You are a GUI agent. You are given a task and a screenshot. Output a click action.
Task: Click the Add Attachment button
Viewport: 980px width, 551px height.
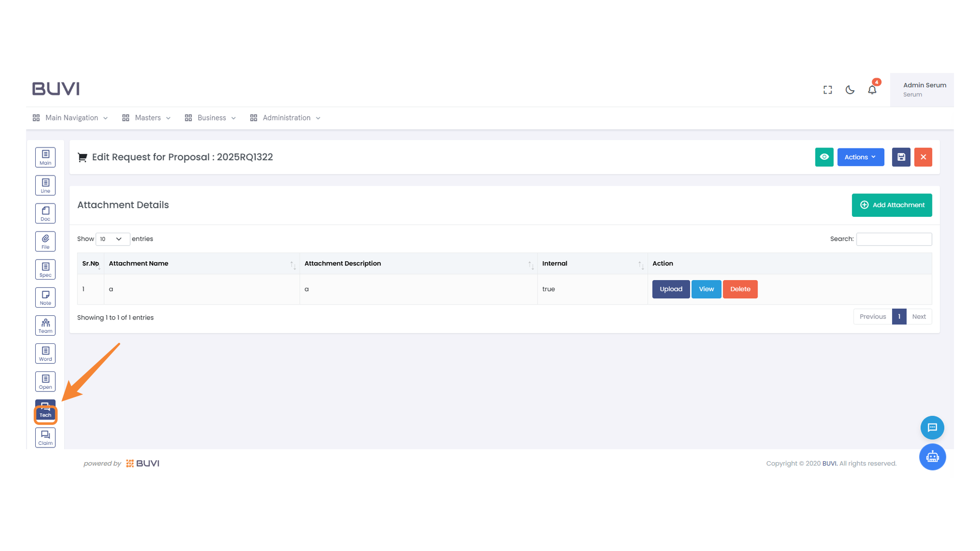(891, 205)
